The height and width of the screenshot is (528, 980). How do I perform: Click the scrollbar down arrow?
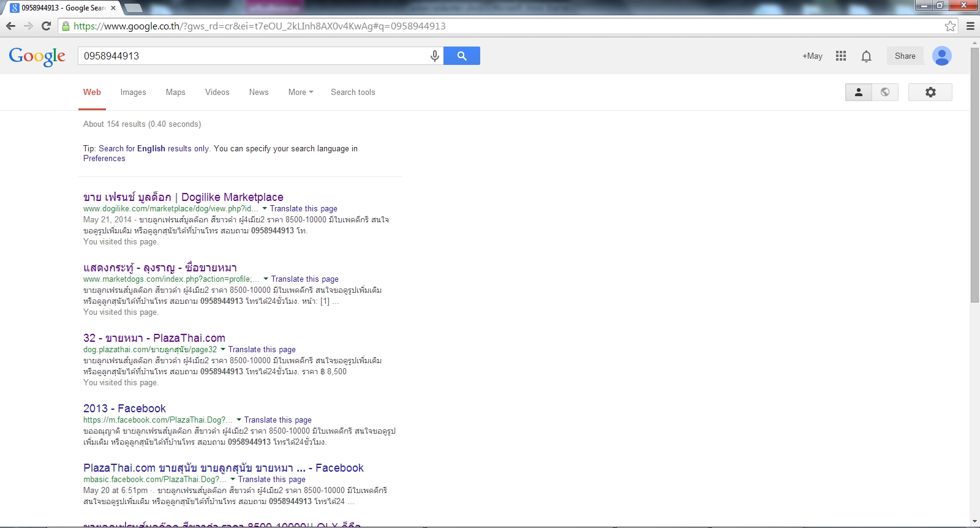point(974,522)
